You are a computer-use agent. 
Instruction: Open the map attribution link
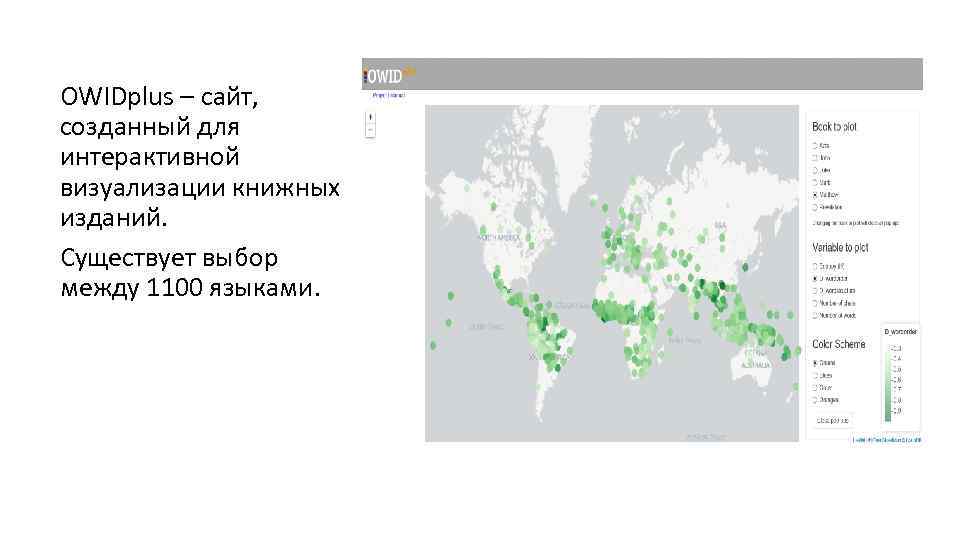[x=887, y=440]
